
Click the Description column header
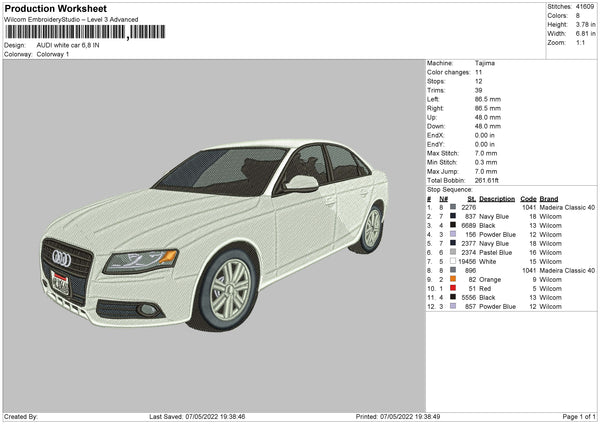(497, 198)
